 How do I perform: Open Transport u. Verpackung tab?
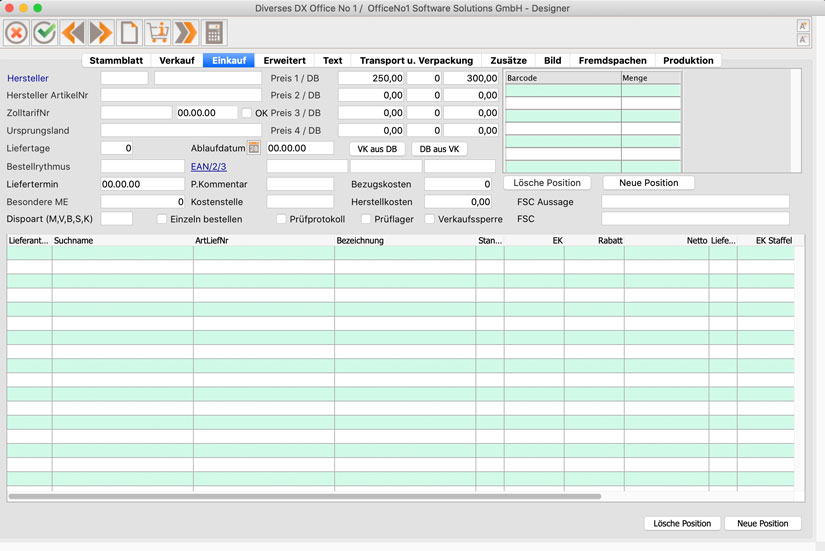(416, 61)
